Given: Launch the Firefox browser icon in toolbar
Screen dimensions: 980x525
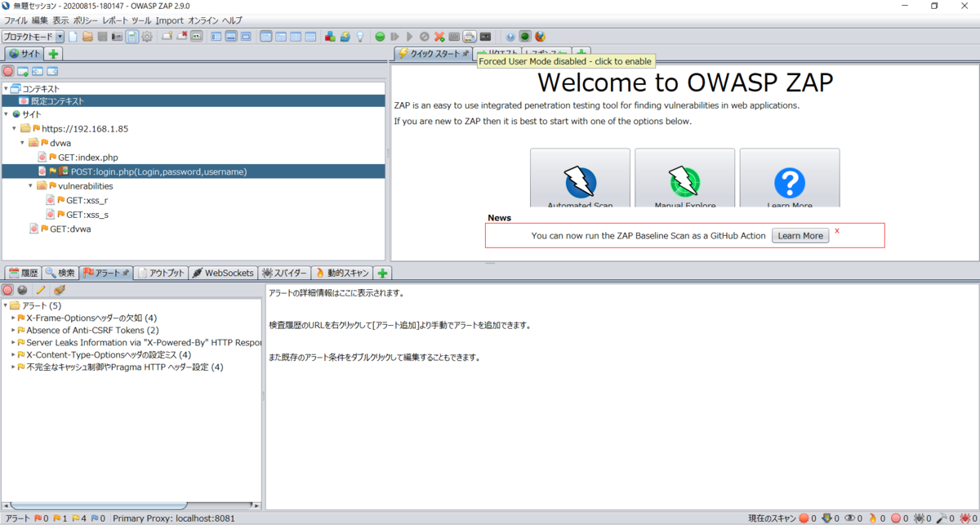Looking at the screenshot, I should [x=540, y=37].
